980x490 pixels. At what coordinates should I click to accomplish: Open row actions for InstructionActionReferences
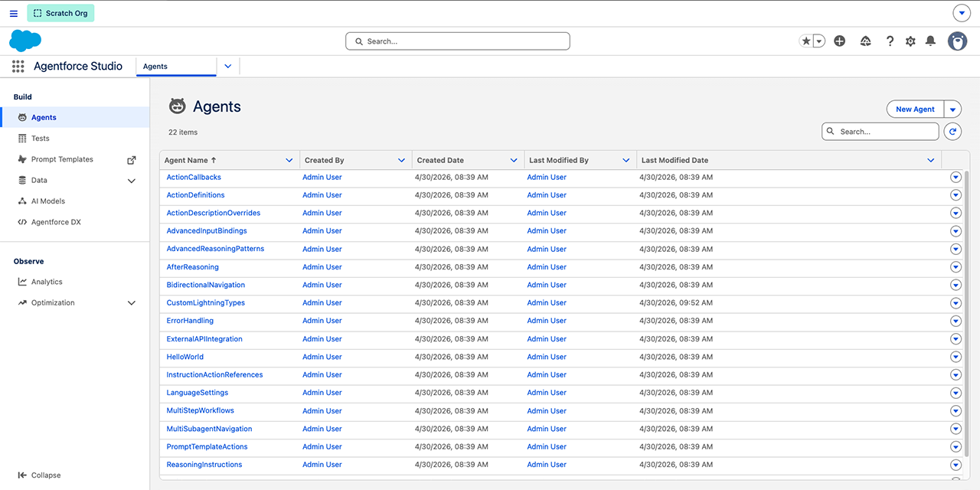[955, 375]
